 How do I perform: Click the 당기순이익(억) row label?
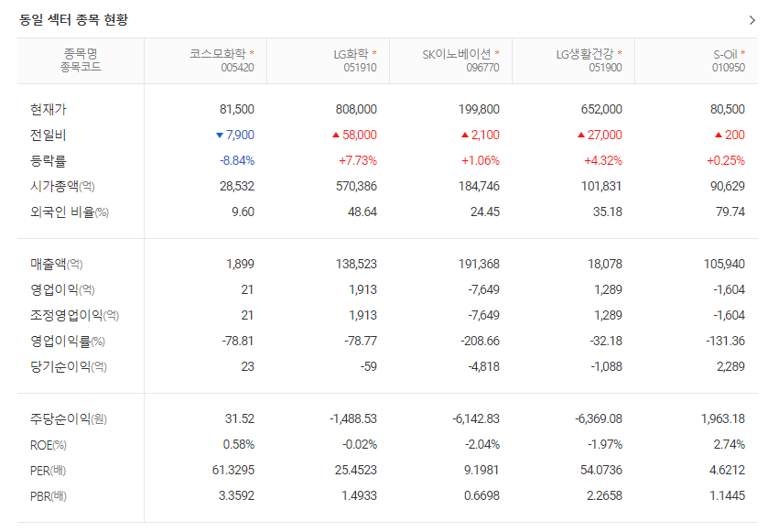tap(68, 366)
